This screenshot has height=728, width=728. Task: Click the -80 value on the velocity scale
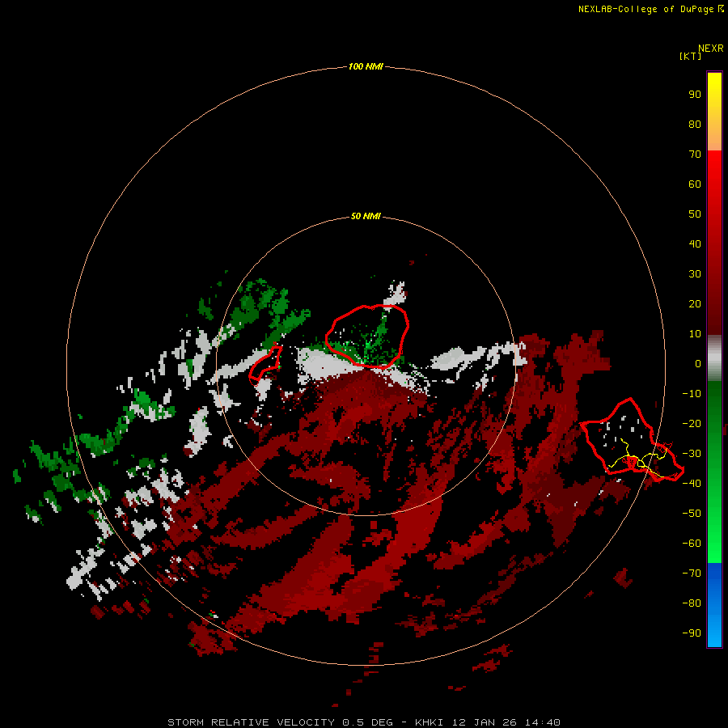click(x=692, y=603)
